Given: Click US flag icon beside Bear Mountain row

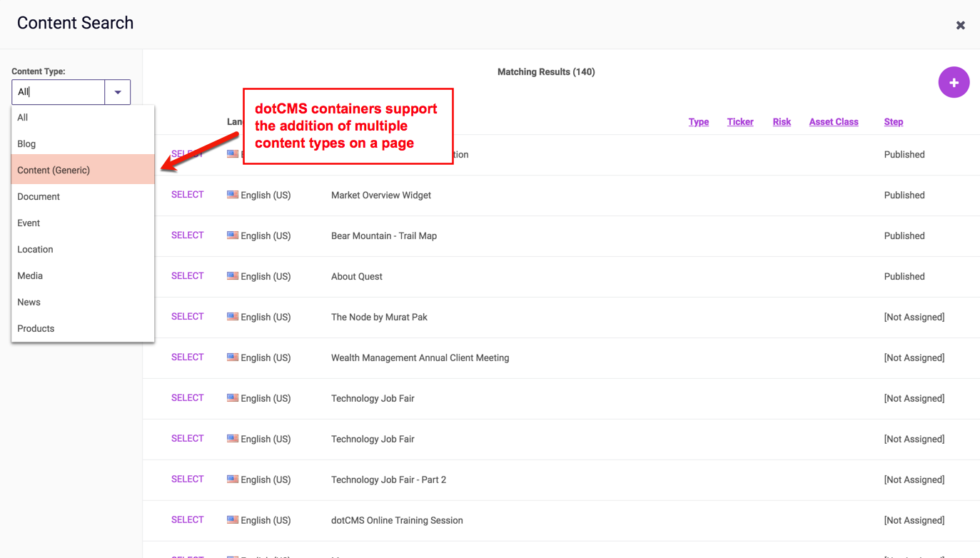Looking at the screenshot, I should click(x=233, y=235).
